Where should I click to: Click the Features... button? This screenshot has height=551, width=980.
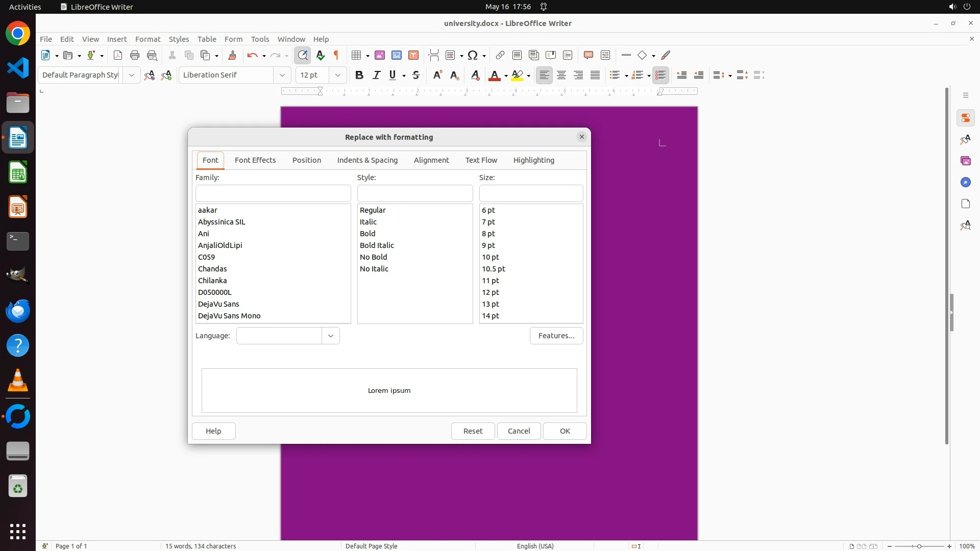556,336
